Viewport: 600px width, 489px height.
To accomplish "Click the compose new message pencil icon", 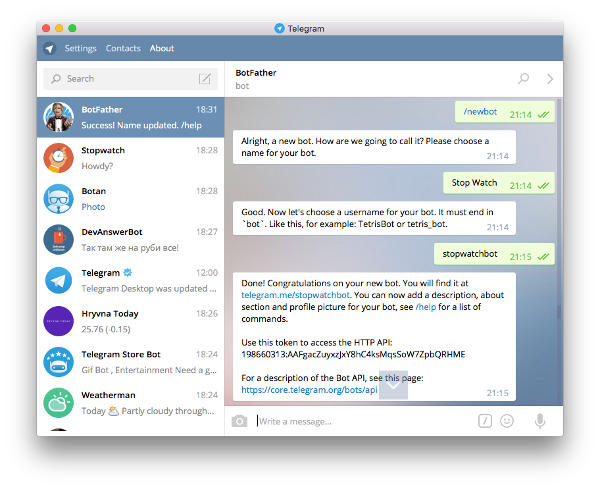I will point(205,79).
